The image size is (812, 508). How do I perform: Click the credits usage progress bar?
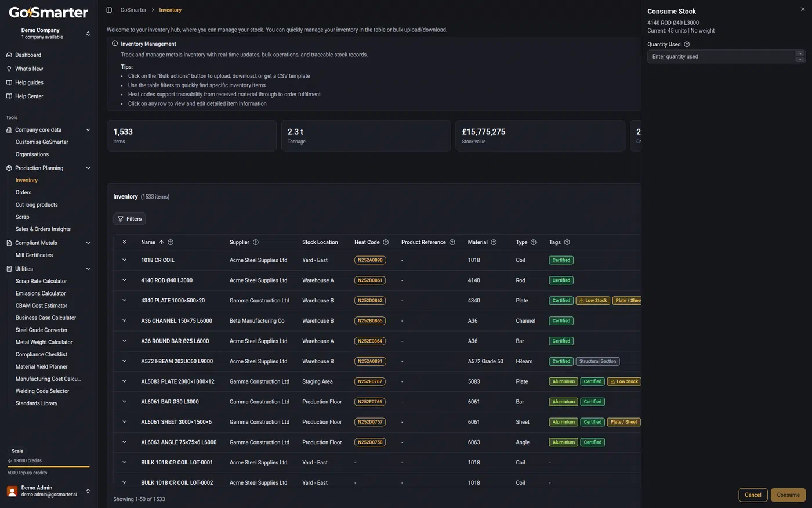49,466
